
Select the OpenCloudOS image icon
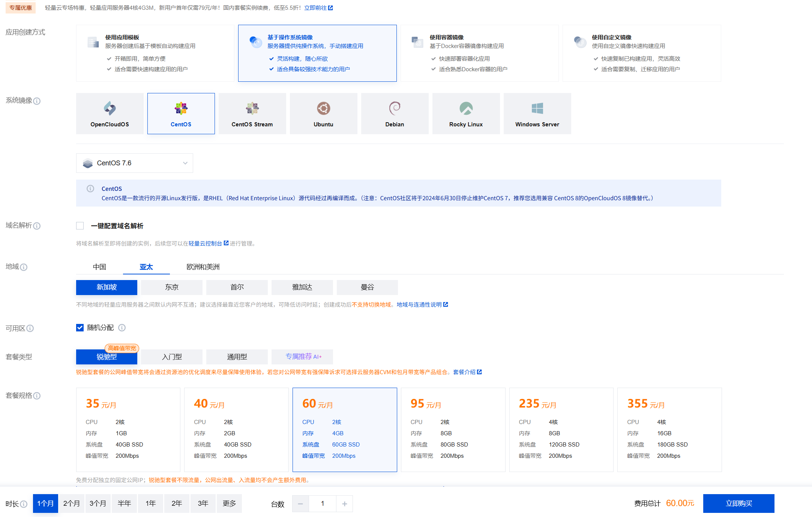pos(110,109)
